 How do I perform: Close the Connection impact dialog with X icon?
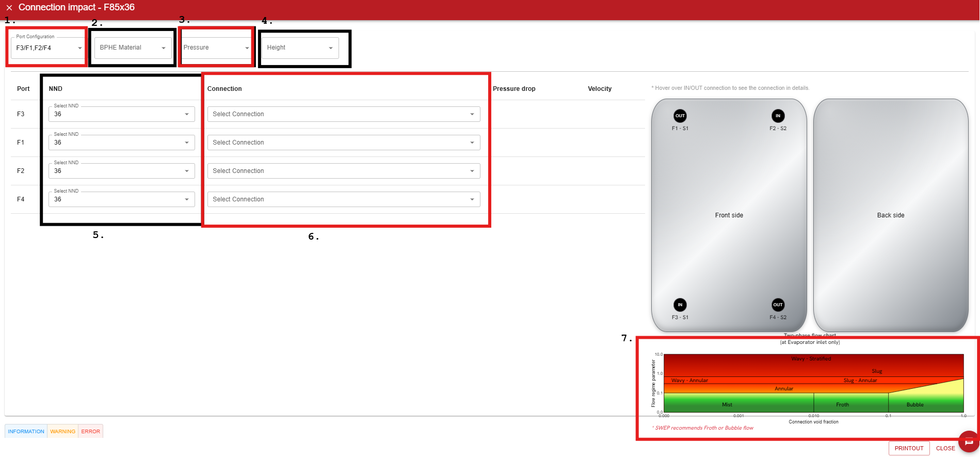tap(9, 8)
